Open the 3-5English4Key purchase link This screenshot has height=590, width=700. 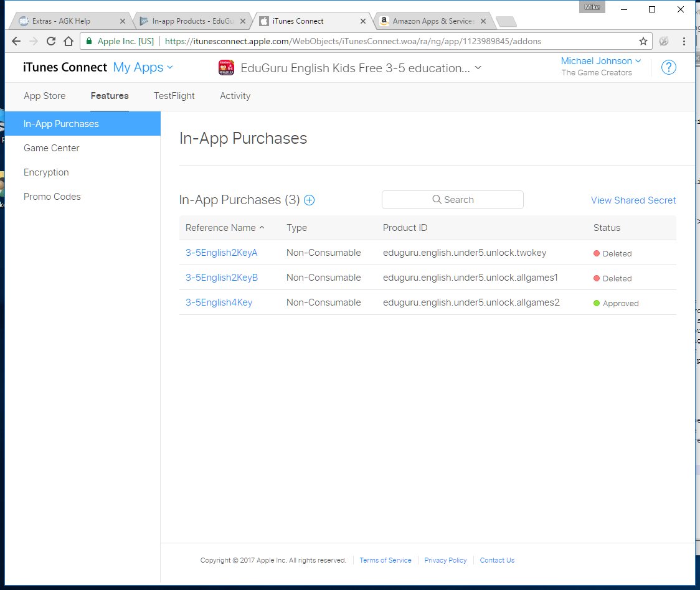pyautogui.click(x=219, y=302)
